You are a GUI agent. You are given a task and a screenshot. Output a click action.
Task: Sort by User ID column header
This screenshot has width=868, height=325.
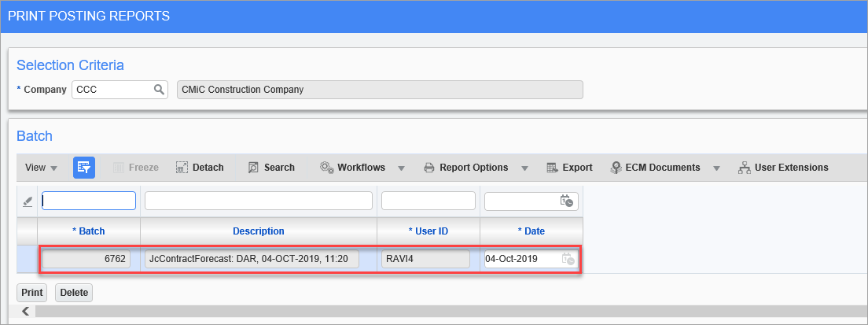[x=428, y=231]
